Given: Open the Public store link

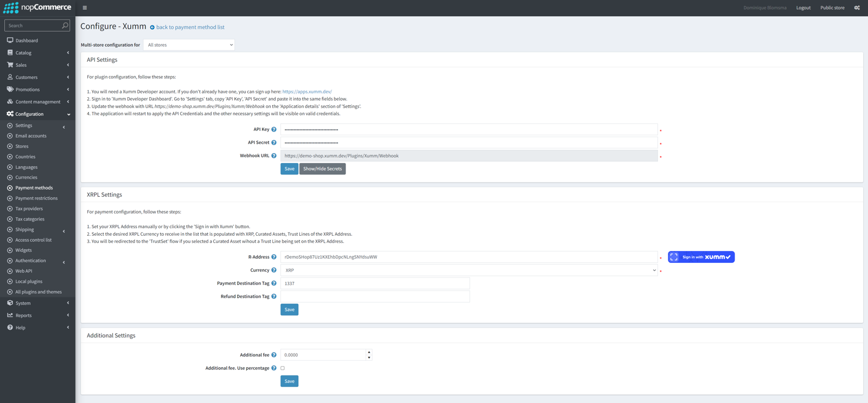Looking at the screenshot, I should 832,8.
